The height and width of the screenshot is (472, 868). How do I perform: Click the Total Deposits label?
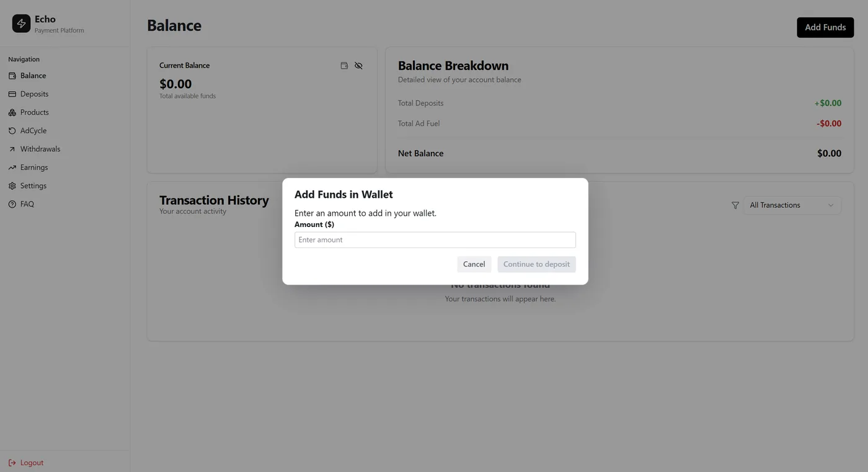point(420,103)
